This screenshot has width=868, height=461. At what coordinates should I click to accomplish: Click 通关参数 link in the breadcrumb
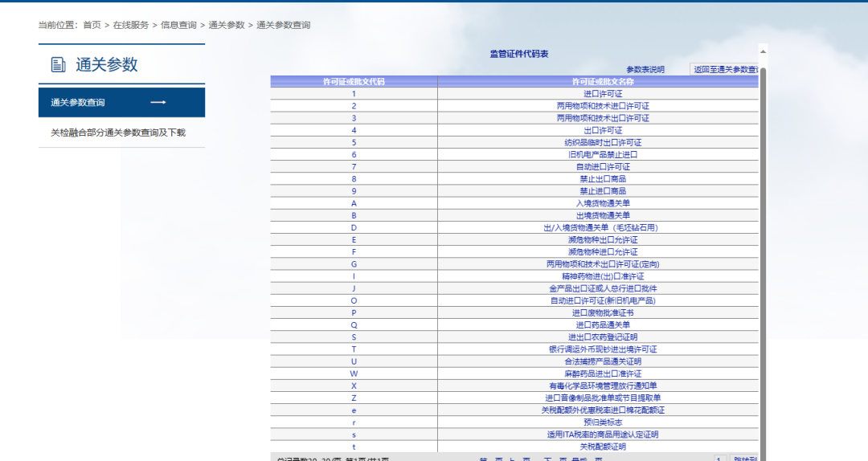pyautogui.click(x=227, y=25)
